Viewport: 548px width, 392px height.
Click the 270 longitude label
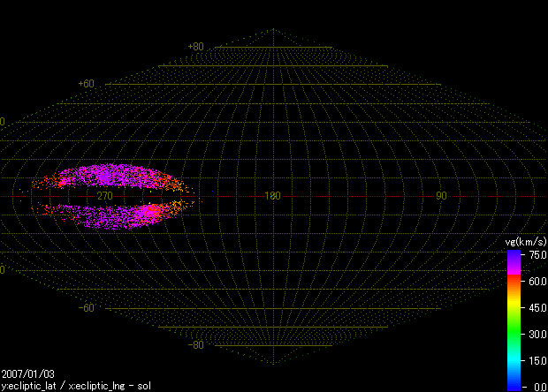click(x=104, y=196)
